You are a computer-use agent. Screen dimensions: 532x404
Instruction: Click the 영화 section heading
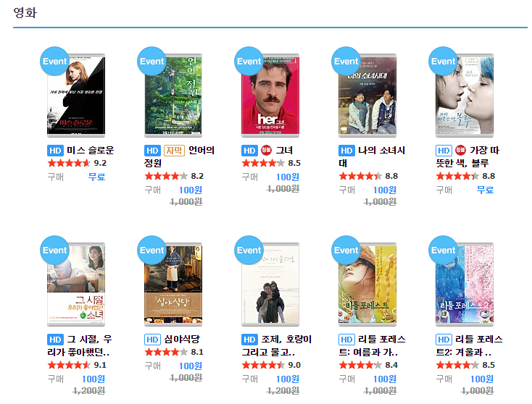click(x=25, y=12)
